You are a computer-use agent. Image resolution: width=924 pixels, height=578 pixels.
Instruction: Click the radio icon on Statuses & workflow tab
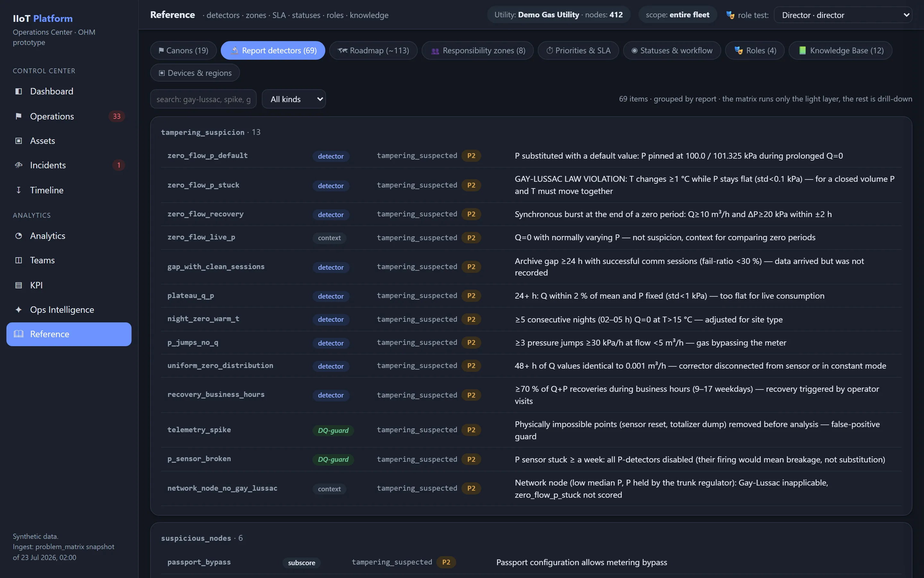634,50
